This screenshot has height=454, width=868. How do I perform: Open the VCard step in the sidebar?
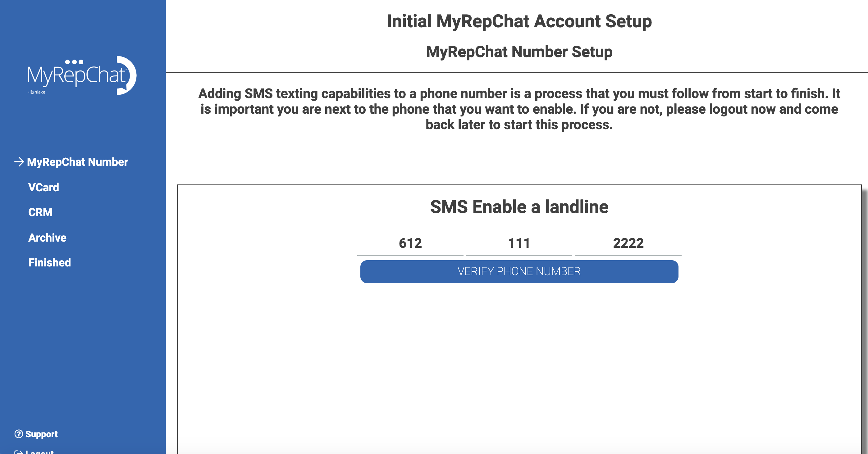coord(43,187)
